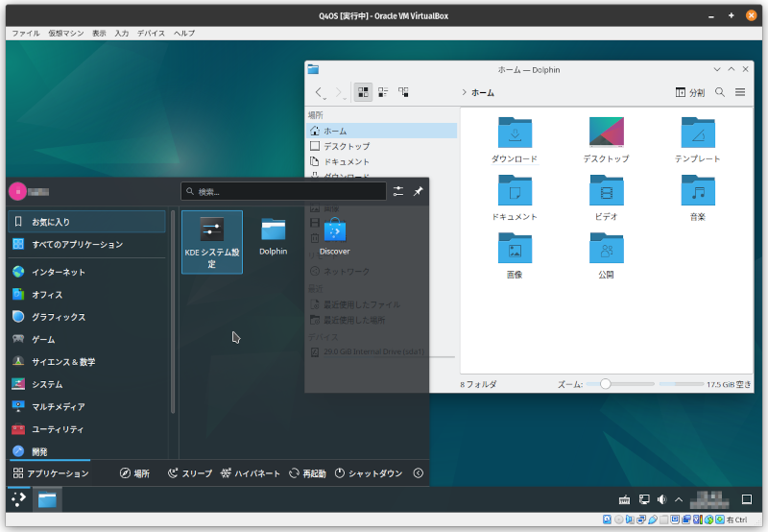
Task: Open the 画像 folder in Dolphin
Action: [515, 255]
